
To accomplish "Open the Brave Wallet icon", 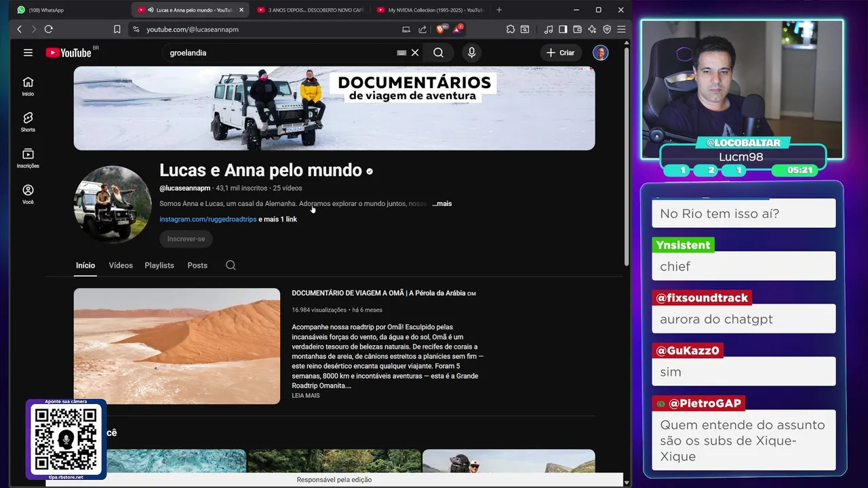I will click(578, 29).
